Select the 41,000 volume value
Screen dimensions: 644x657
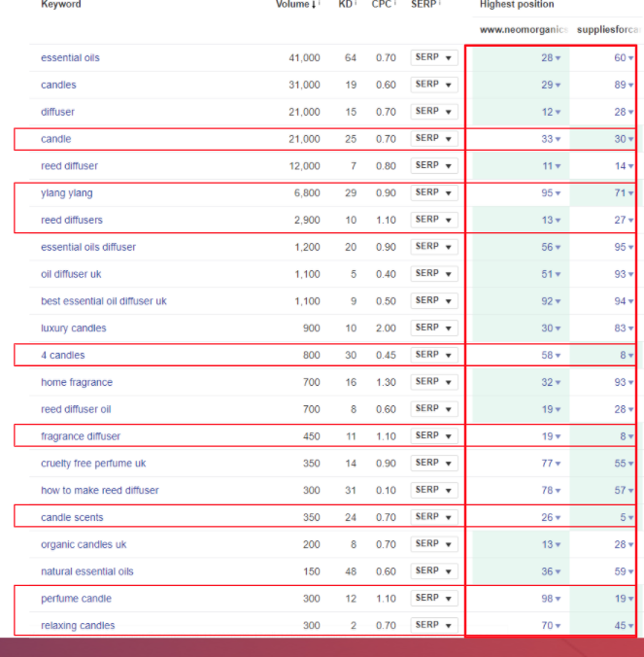304,57
